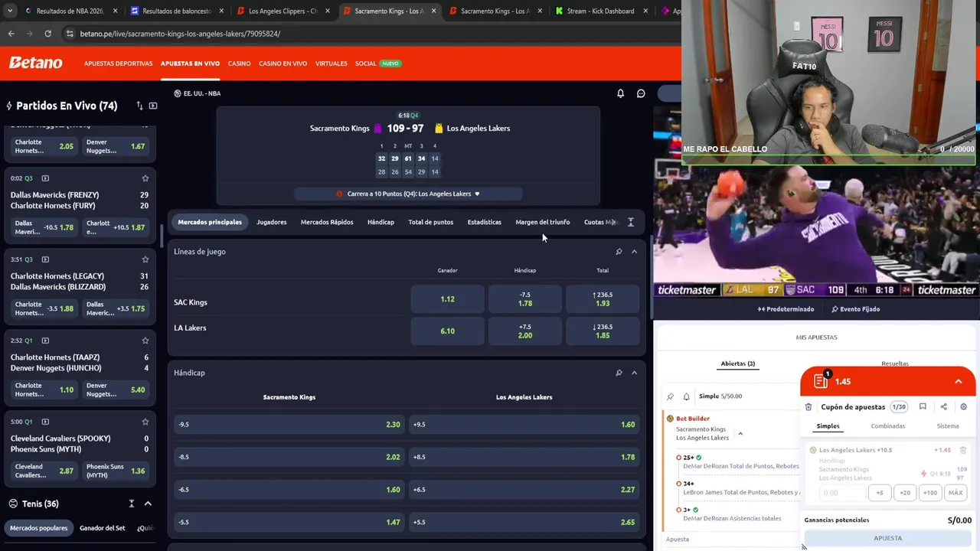Open stream icon of the 0:02 Q3 match
Viewport: 980px width, 551px height.
coord(45,178)
